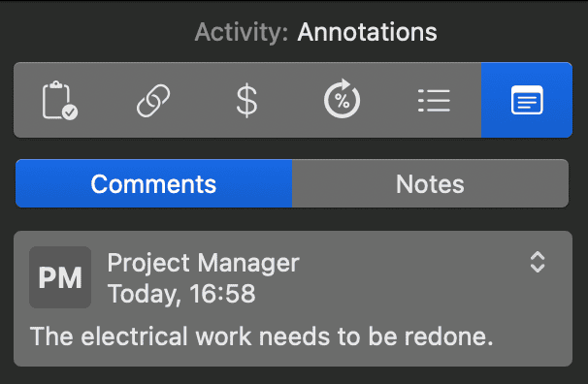Click the circular arrow percent icon
The width and height of the screenshot is (588, 384).
[342, 99]
